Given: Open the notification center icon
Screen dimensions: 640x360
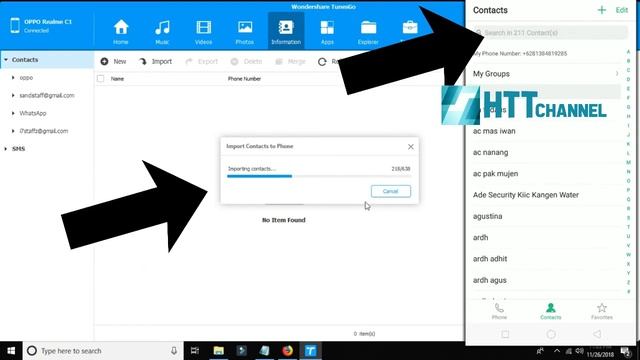Looking at the screenshot, I should pos(625,351).
